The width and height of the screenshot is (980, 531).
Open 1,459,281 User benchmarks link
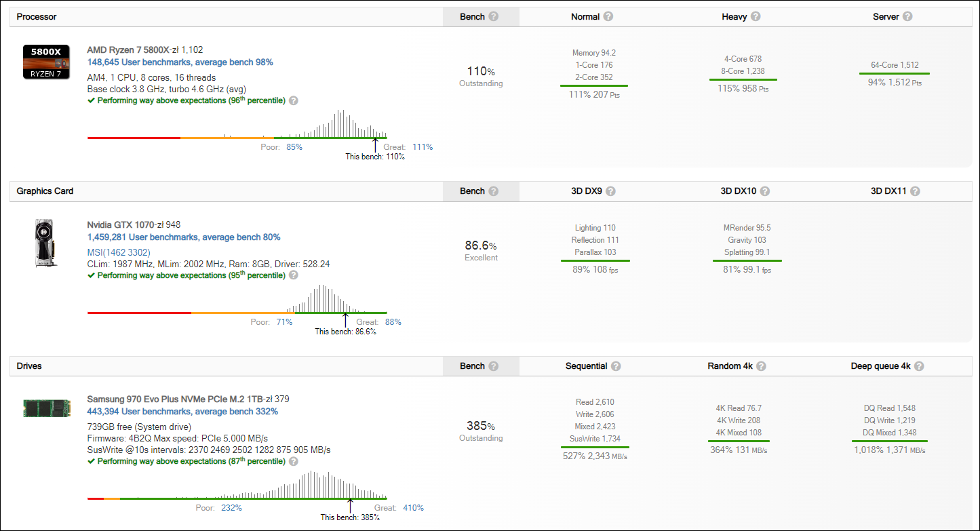(x=184, y=237)
